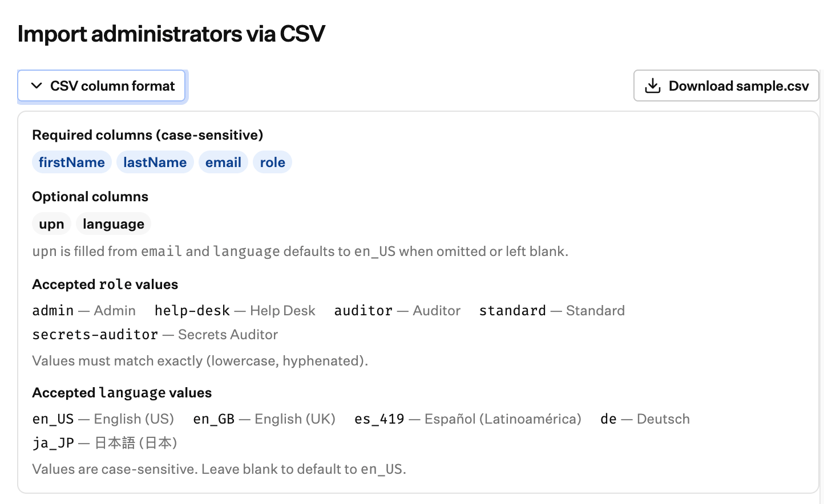Image resolution: width=824 pixels, height=504 pixels.
Task: Select the firstName column chip
Action: click(72, 162)
